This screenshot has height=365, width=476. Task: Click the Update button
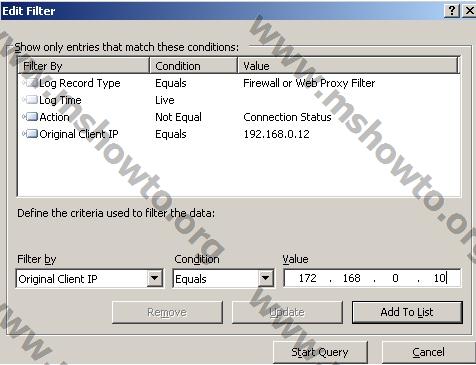pyautogui.click(x=287, y=312)
